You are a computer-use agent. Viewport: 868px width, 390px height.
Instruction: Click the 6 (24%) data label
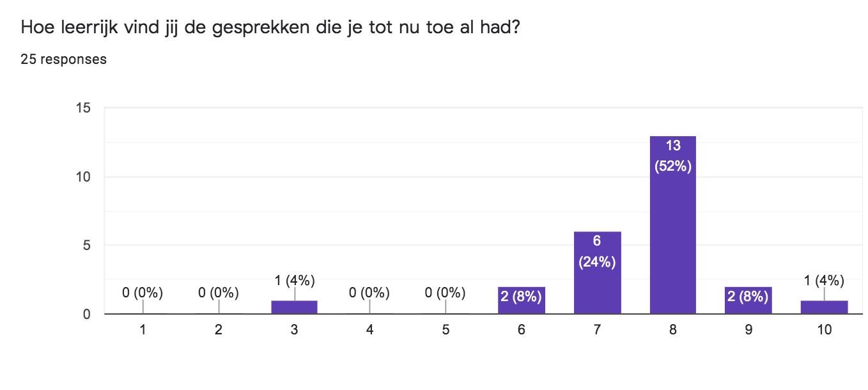(597, 251)
